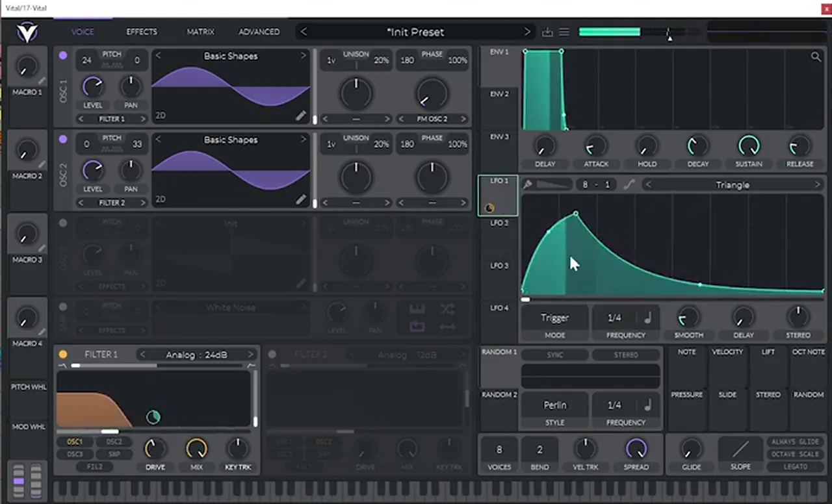832x504 pixels.
Task: Click the VOICES count field
Action: (499, 449)
